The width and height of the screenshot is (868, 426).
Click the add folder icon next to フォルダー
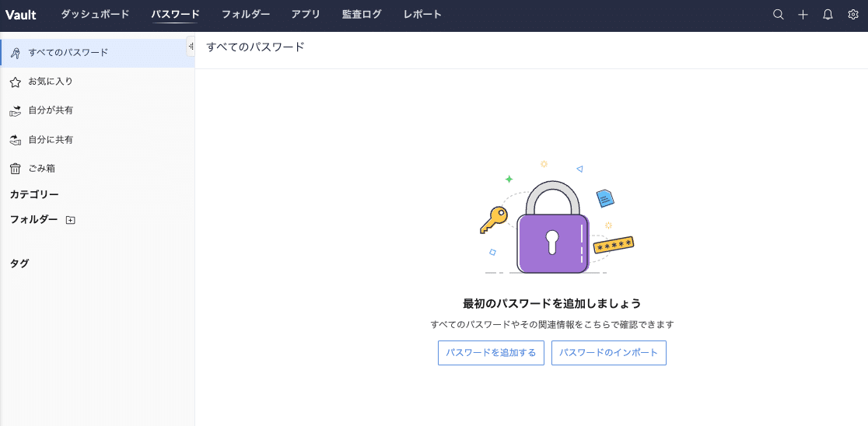pos(70,220)
